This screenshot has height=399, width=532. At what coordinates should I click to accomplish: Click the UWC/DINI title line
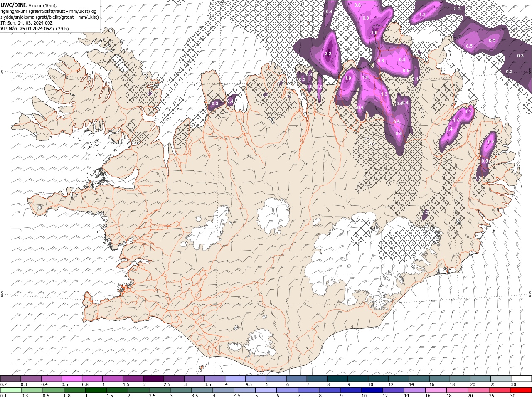[x=28, y=5]
